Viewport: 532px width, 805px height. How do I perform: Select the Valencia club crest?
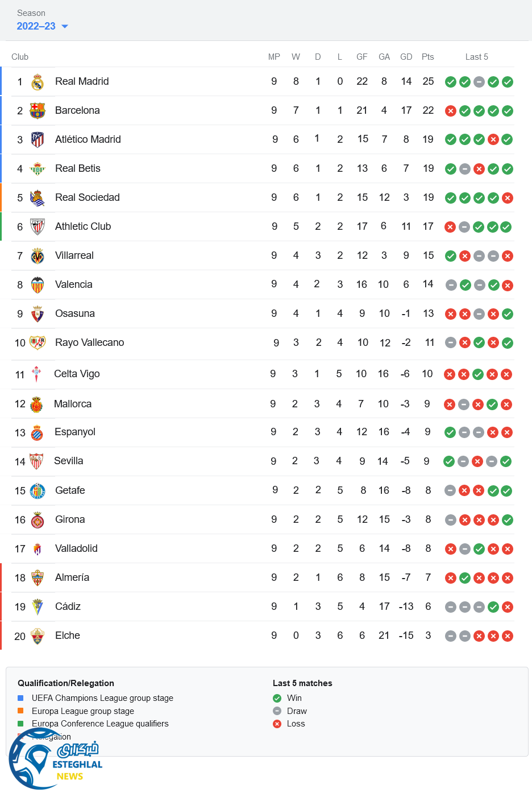(x=38, y=285)
